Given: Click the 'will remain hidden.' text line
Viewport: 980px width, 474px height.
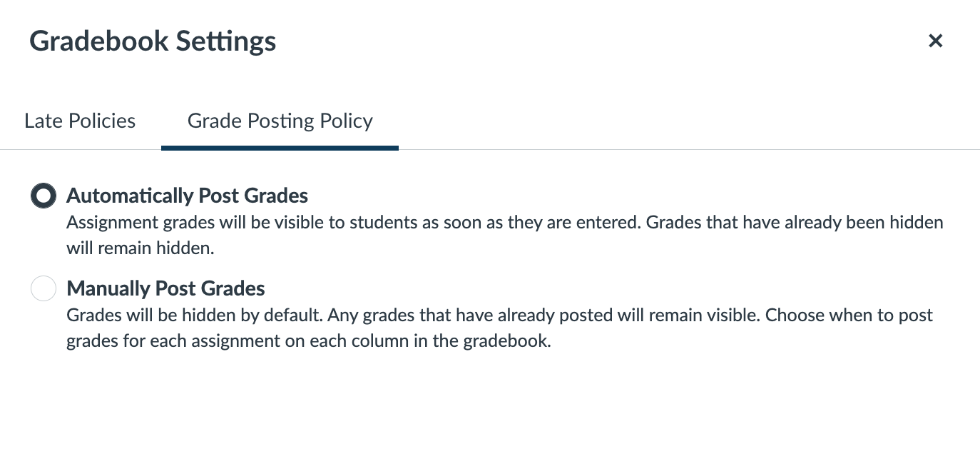Looking at the screenshot, I should coord(140,248).
